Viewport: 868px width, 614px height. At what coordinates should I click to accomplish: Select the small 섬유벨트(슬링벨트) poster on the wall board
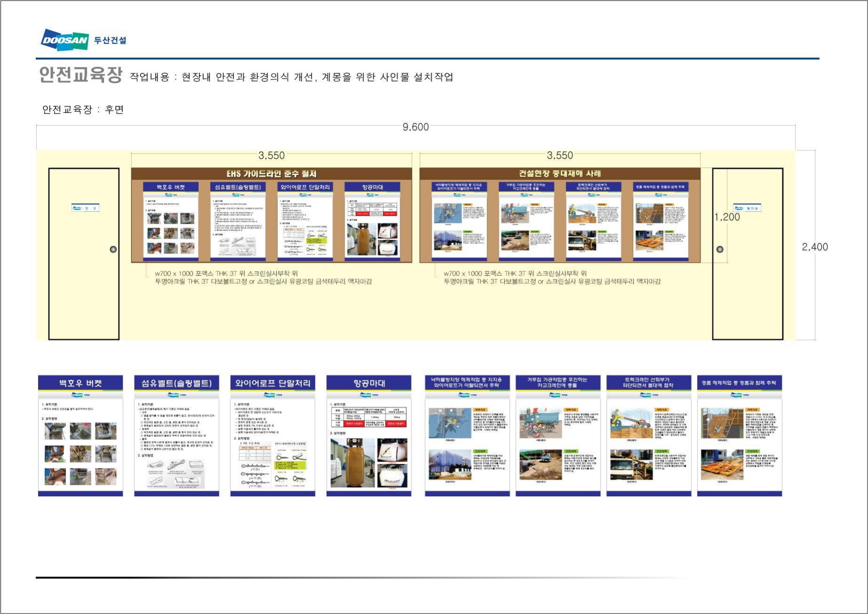tap(238, 221)
